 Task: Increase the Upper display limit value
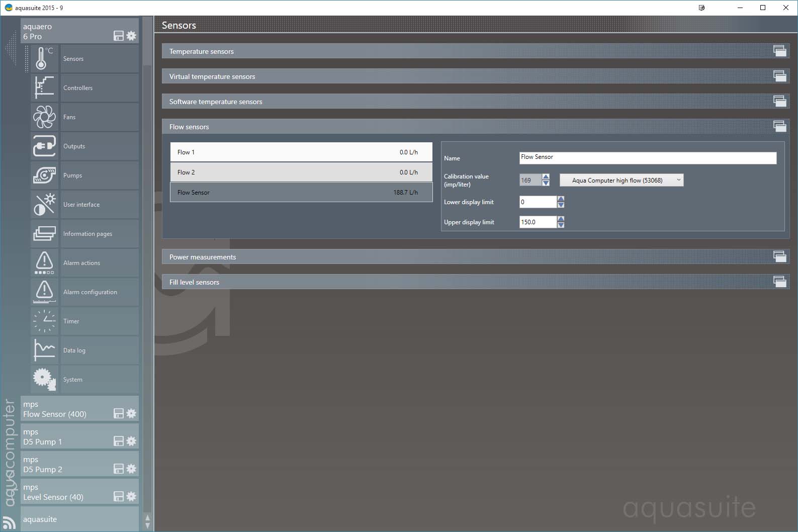click(x=561, y=219)
